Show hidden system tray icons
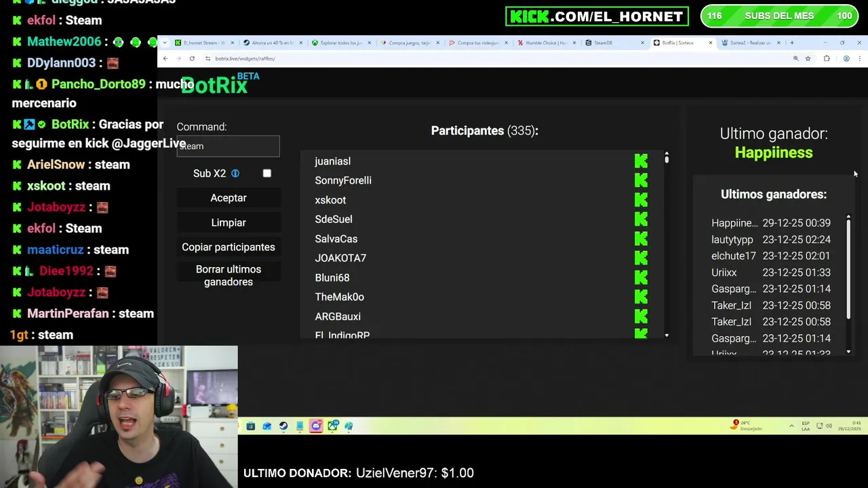The height and width of the screenshot is (488, 868). (791, 426)
